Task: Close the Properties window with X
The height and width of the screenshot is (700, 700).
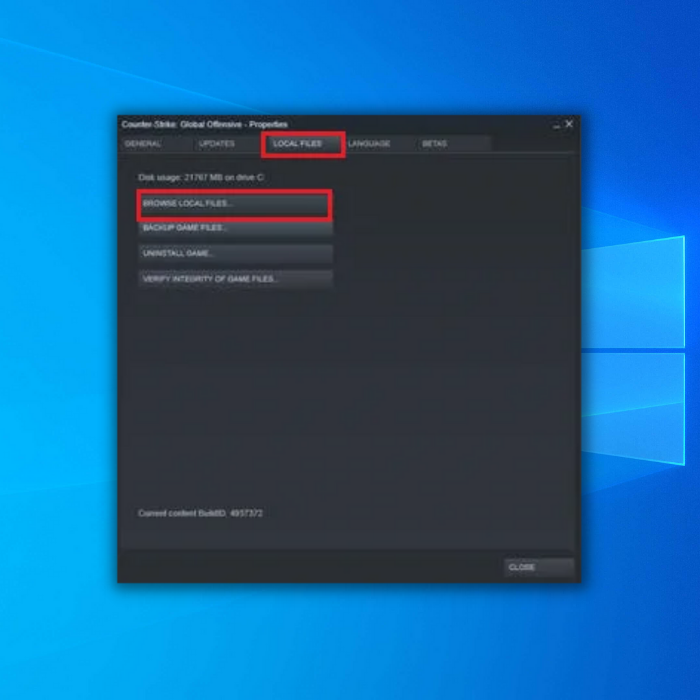Action: [569, 124]
